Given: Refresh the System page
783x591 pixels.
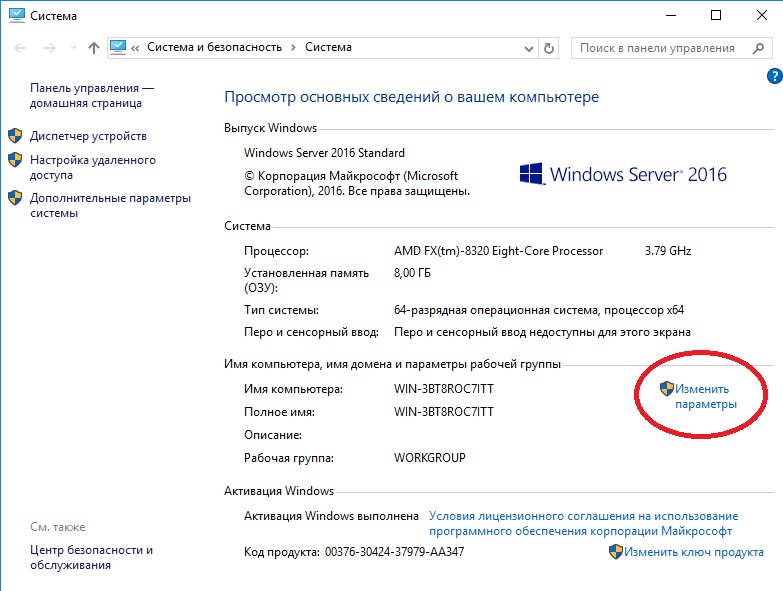Looking at the screenshot, I should pyautogui.click(x=548, y=48).
